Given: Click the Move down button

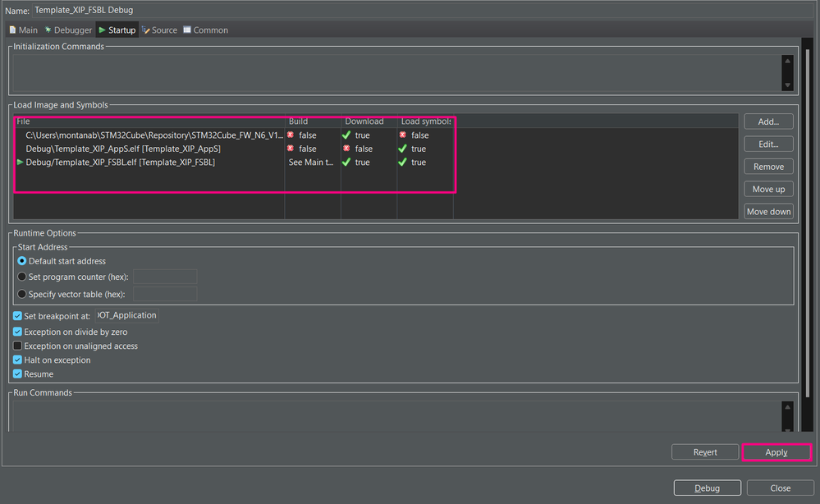Looking at the screenshot, I should pos(769,211).
